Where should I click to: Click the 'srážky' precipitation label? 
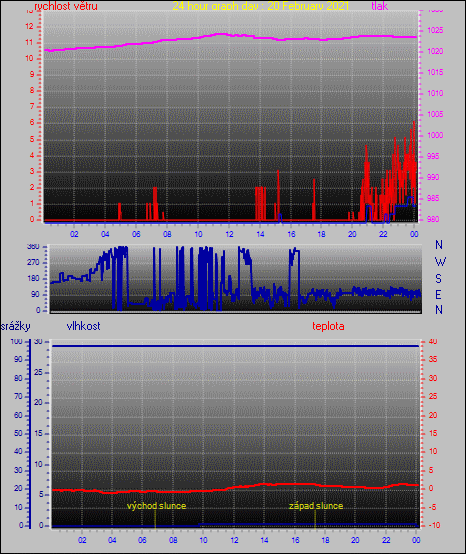pos(16,326)
